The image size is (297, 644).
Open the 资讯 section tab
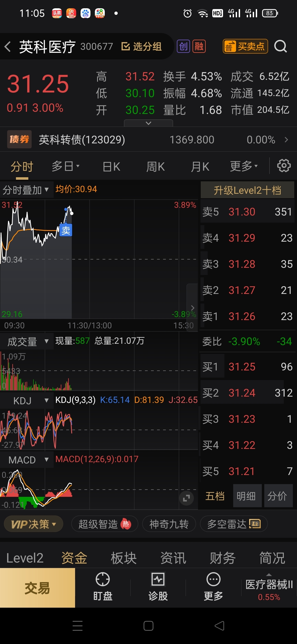(173, 558)
